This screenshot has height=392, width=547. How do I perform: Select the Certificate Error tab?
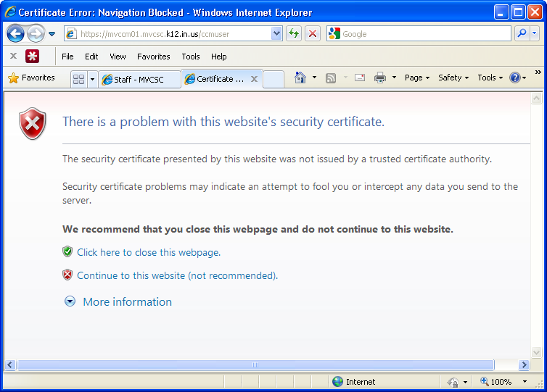(221, 79)
